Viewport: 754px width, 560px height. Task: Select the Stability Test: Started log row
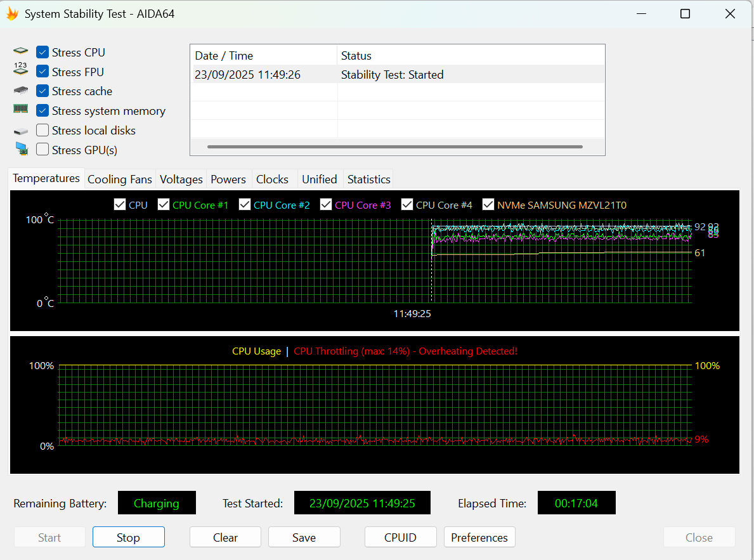pyautogui.click(x=398, y=75)
